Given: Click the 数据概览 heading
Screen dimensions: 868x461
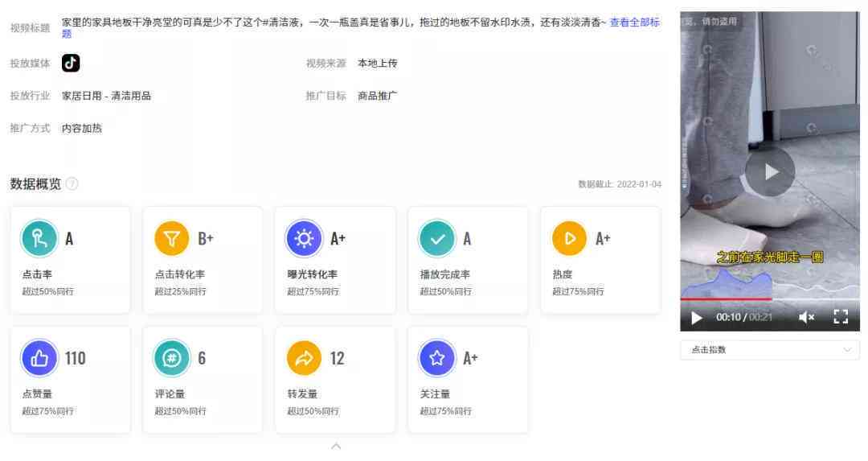Looking at the screenshot, I should pos(35,184).
